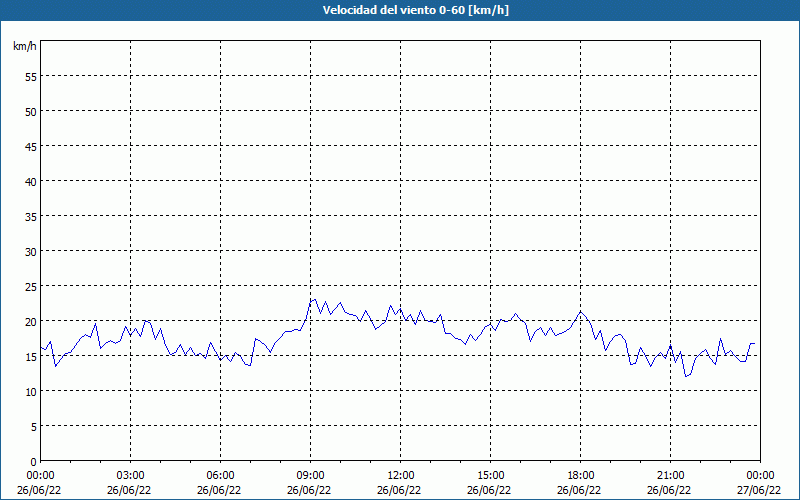Click the 18:00 time label
800x500 pixels.
(x=581, y=476)
